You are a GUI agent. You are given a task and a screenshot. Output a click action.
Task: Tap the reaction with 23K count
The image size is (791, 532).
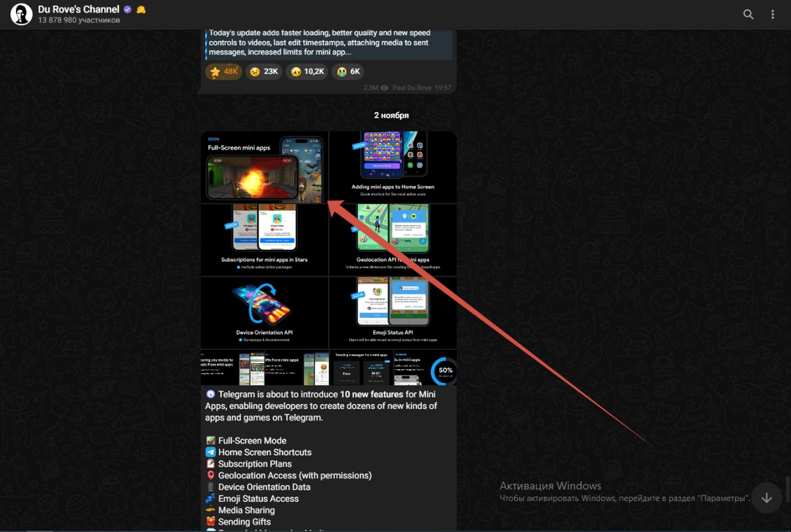click(x=264, y=72)
